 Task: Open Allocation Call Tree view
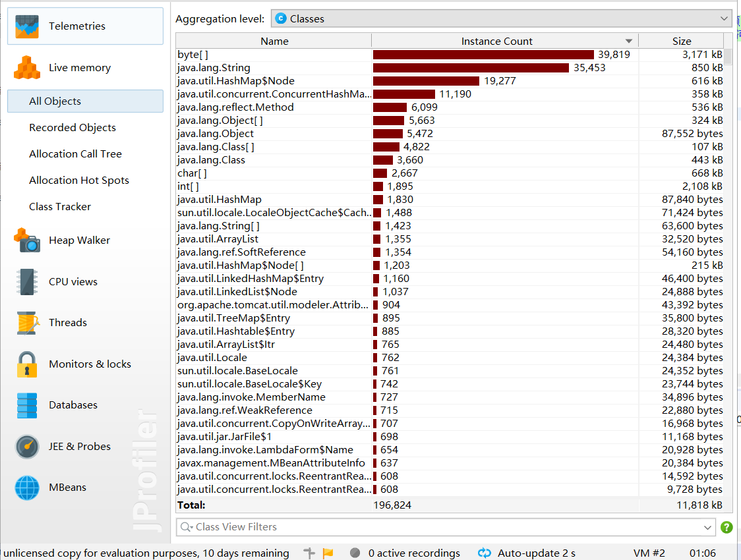click(x=75, y=154)
